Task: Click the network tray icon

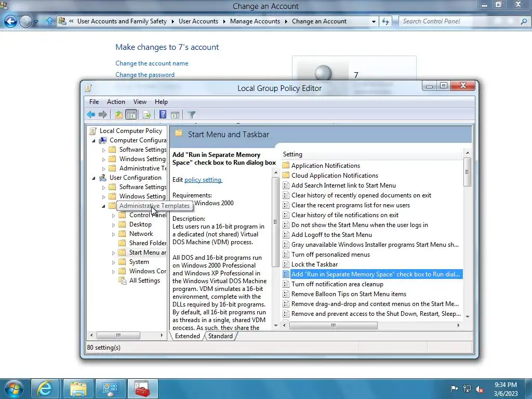Action: (467, 389)
